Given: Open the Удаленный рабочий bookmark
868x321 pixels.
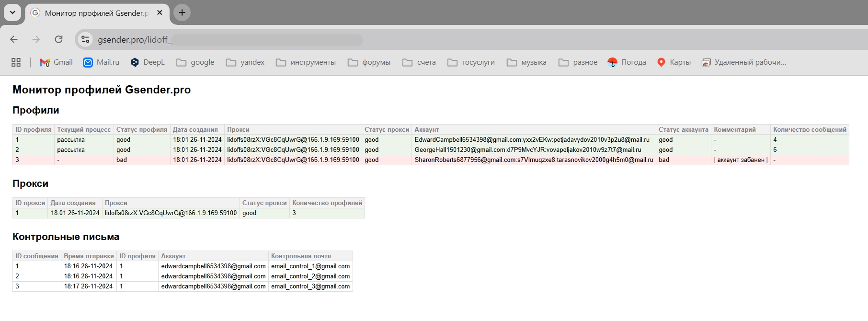Looking at the screenshot, I should coord(744,62).
